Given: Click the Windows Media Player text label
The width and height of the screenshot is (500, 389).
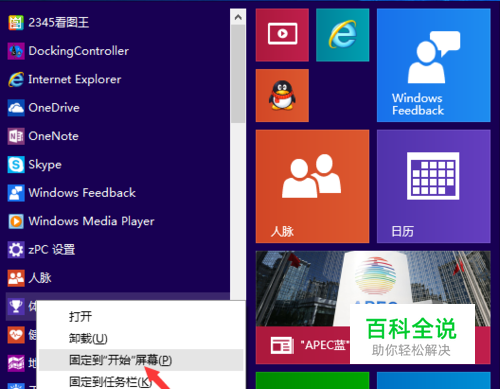Looking at the screenshot, I should [91, 221].
